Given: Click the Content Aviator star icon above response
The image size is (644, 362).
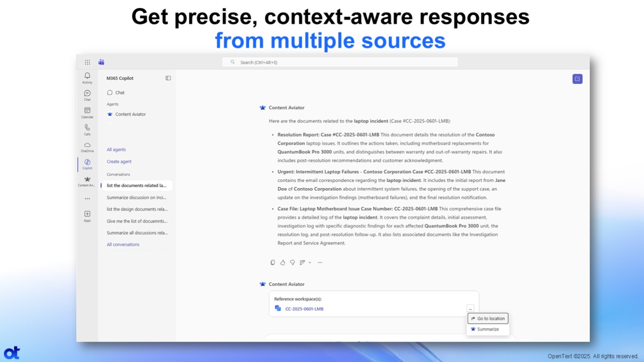Looking at the screenshot, I should 263,107.
